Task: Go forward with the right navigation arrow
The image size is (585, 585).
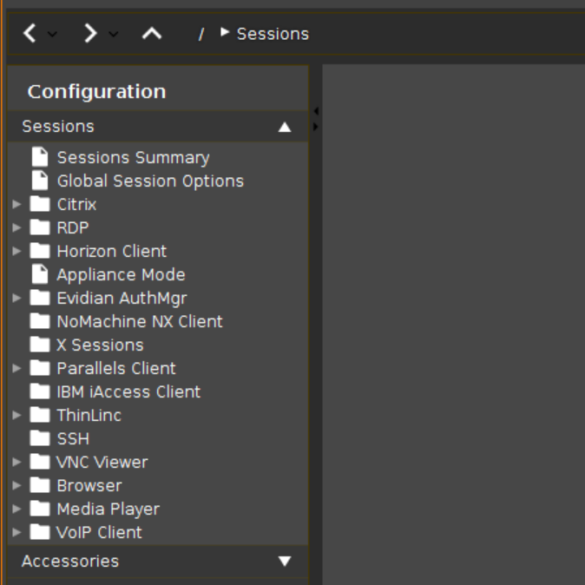Action: point(90,34)
